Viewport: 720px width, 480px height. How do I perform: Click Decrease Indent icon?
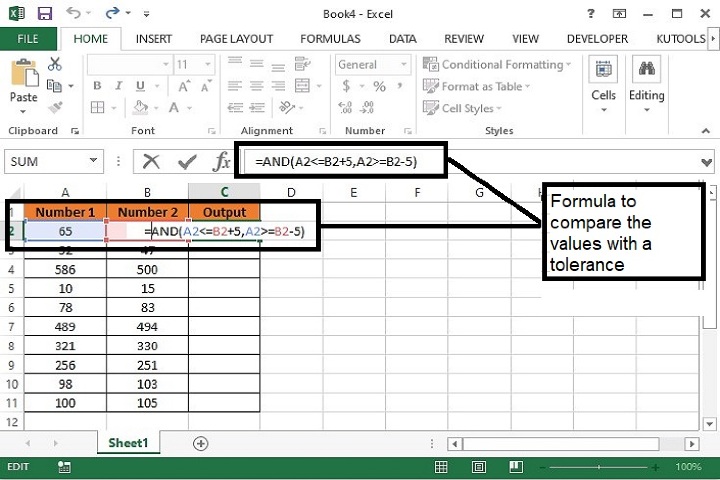(235, 108)
